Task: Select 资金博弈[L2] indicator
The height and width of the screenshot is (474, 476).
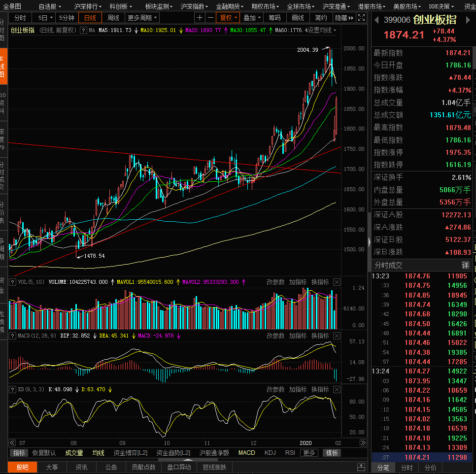Action: click(130, 453)
